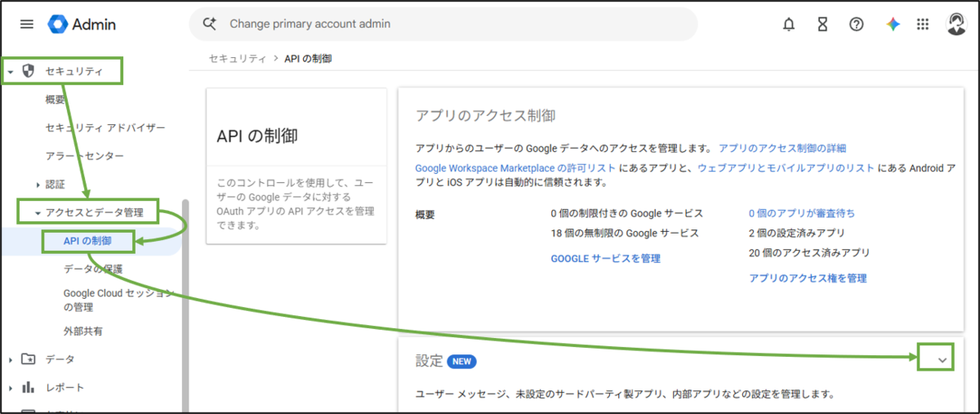Click the NEW badge beside 設定
The image size is (980, 414).
click(x=461, y=361)
